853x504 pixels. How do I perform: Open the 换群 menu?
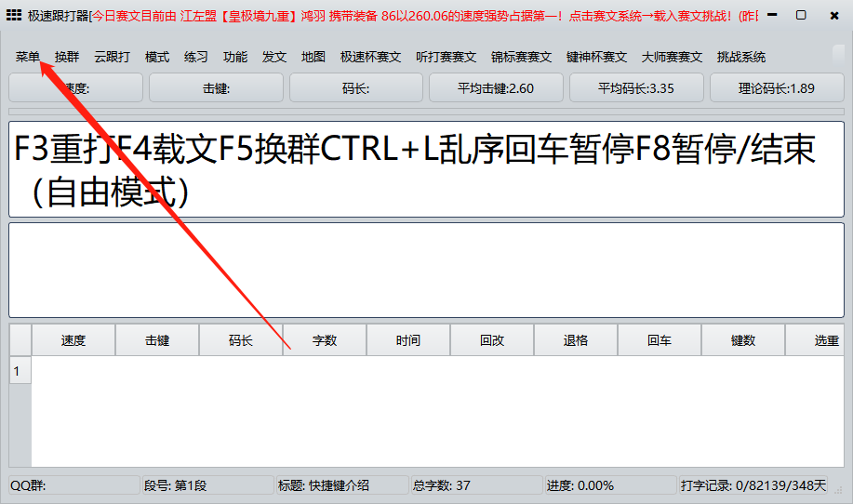[x=67, y=57]
